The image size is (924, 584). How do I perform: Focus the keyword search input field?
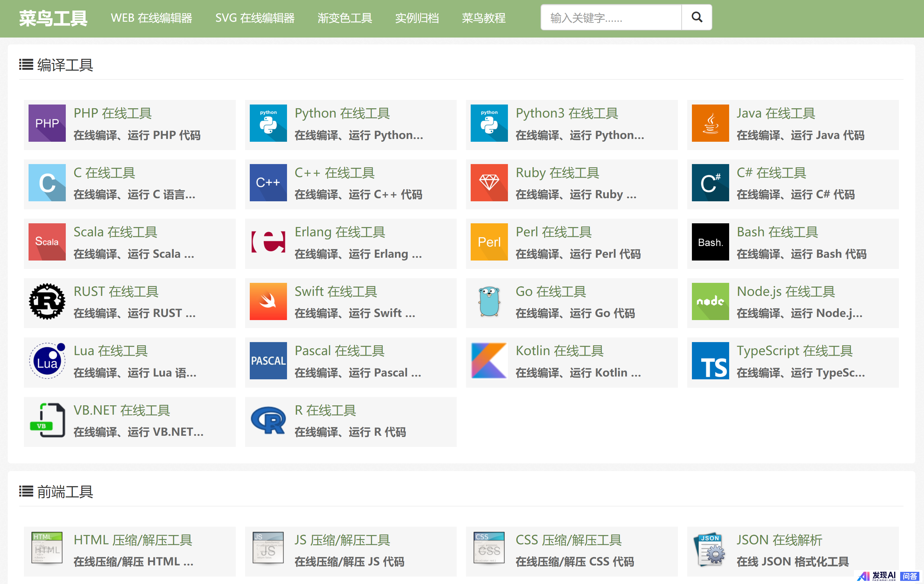coord(611,17)
